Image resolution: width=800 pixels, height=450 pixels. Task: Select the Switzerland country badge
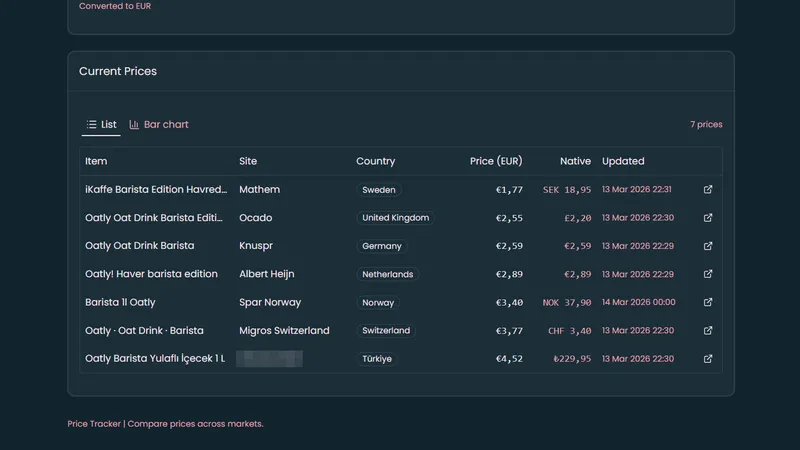click(386, 331)
